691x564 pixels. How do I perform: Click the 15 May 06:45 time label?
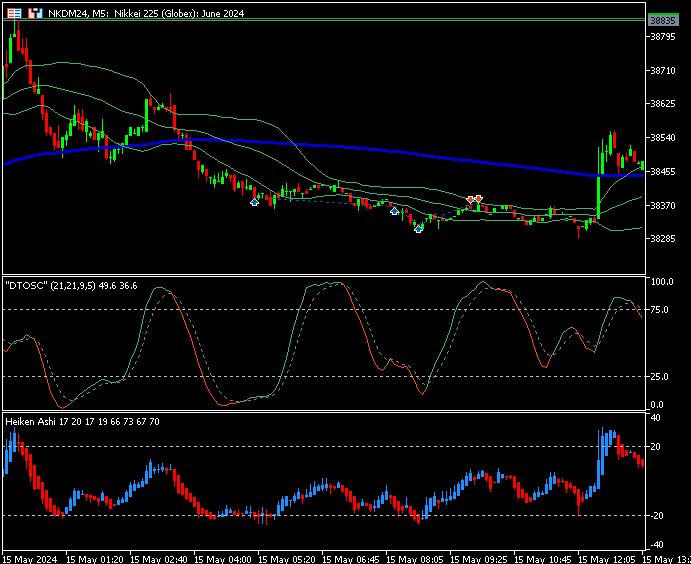point(352,559)
